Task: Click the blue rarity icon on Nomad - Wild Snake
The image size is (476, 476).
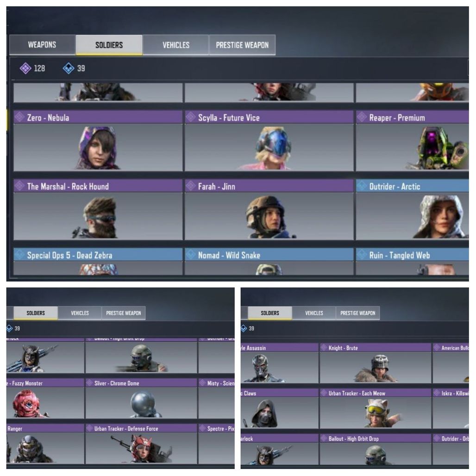Action: tap(191, 255)
